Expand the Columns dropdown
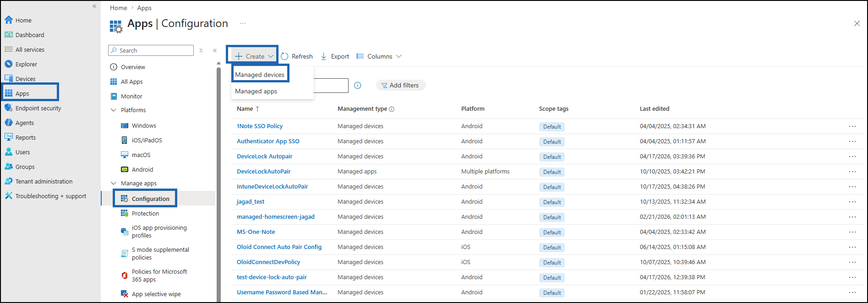 [379, 56]
